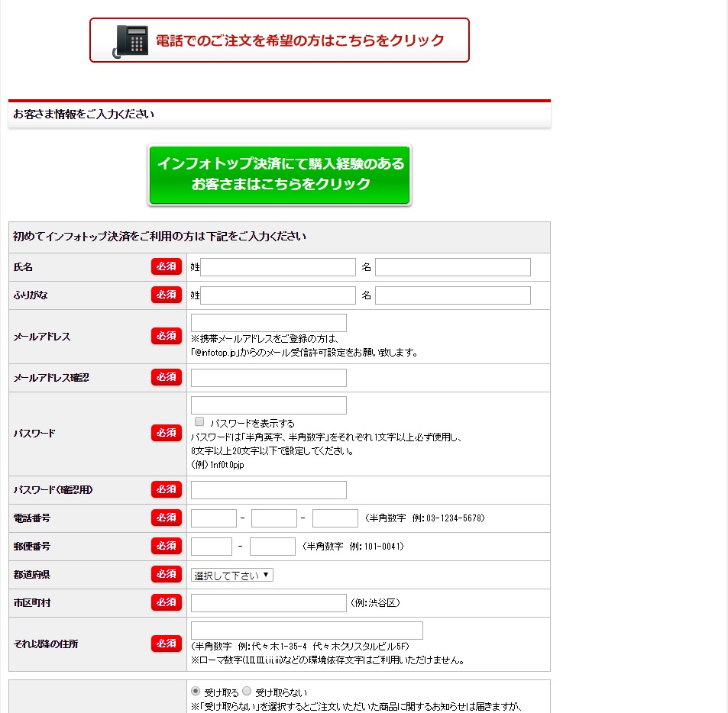Click the last 電話番号 input box

click(335, 518)
